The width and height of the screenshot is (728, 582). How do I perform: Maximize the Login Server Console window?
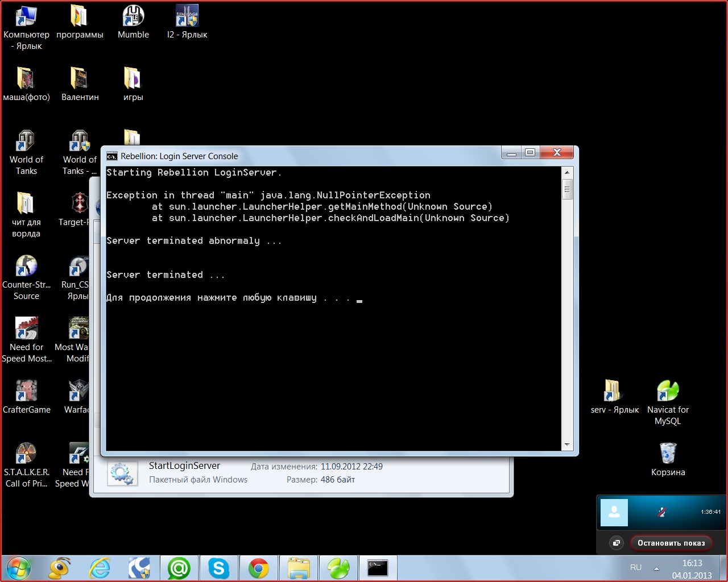coord(530,153)
